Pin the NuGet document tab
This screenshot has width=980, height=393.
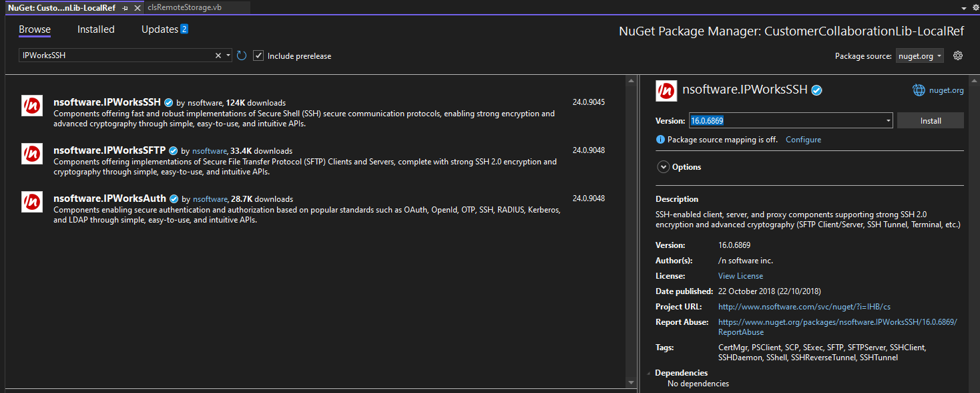[126, 7]
